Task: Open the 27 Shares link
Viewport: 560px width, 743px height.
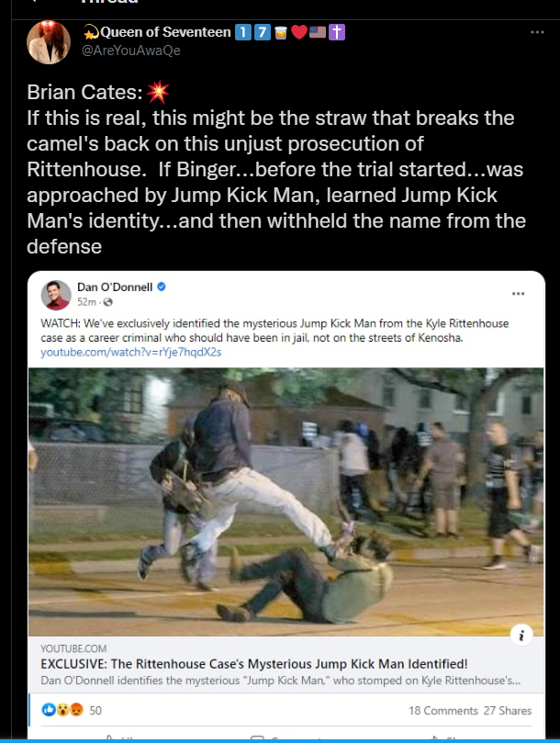Action: click(508, 711)
